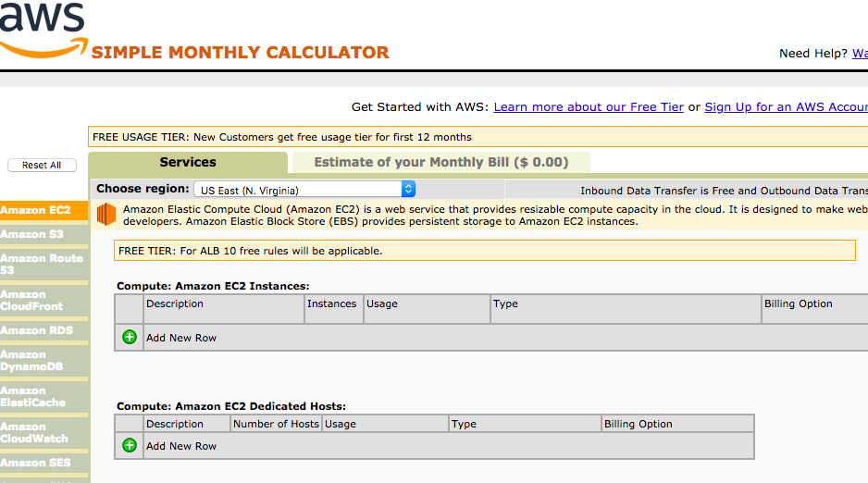Viewport: 868px width, 483px height.
Task: Select Amazon RDS in the sidebar
Action: coord(43,330)
